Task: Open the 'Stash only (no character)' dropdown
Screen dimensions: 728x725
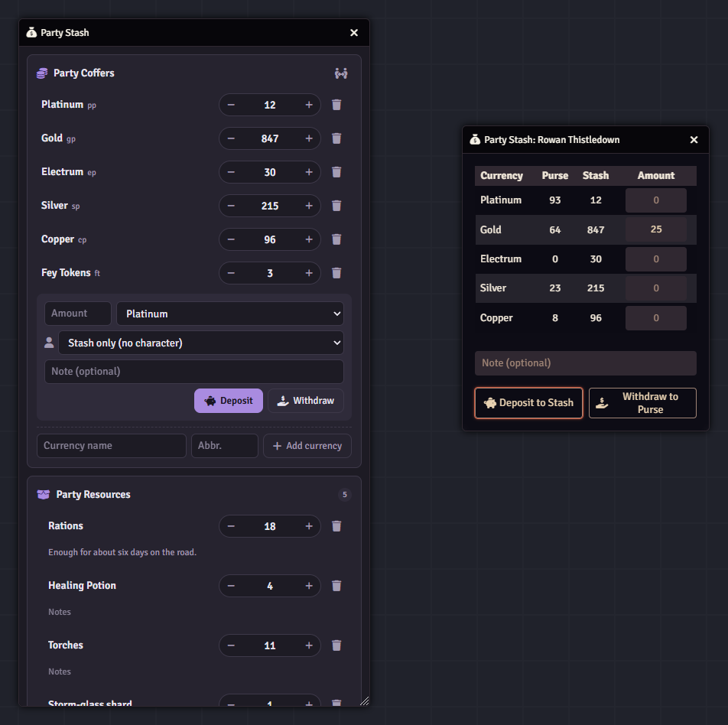Action: pyautogui.click(x=201, y=343)
